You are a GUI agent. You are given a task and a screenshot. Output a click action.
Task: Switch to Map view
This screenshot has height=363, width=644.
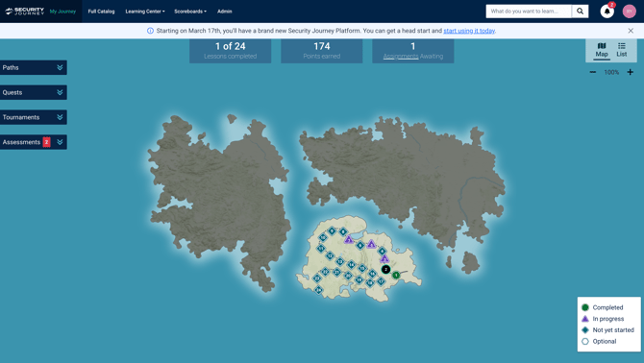tap(602, 50)
